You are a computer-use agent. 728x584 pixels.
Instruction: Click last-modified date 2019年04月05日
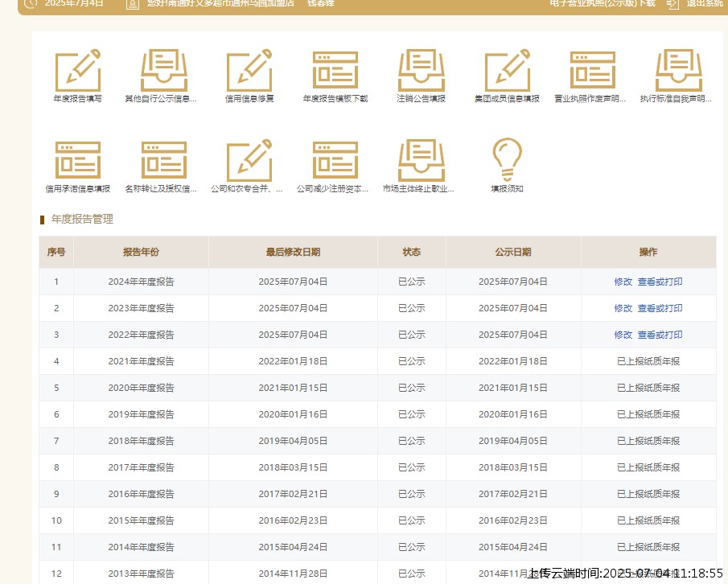click(x=293, y=441)
